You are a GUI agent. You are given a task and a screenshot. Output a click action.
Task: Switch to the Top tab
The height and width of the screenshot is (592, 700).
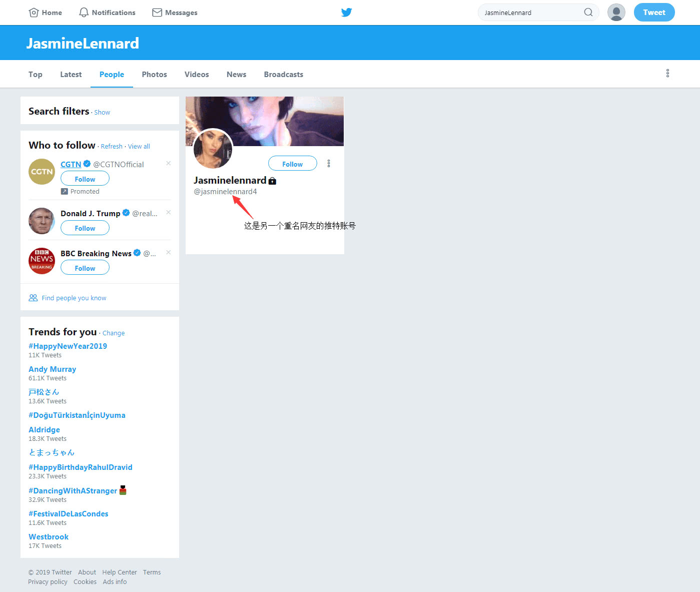pos(35,74)
